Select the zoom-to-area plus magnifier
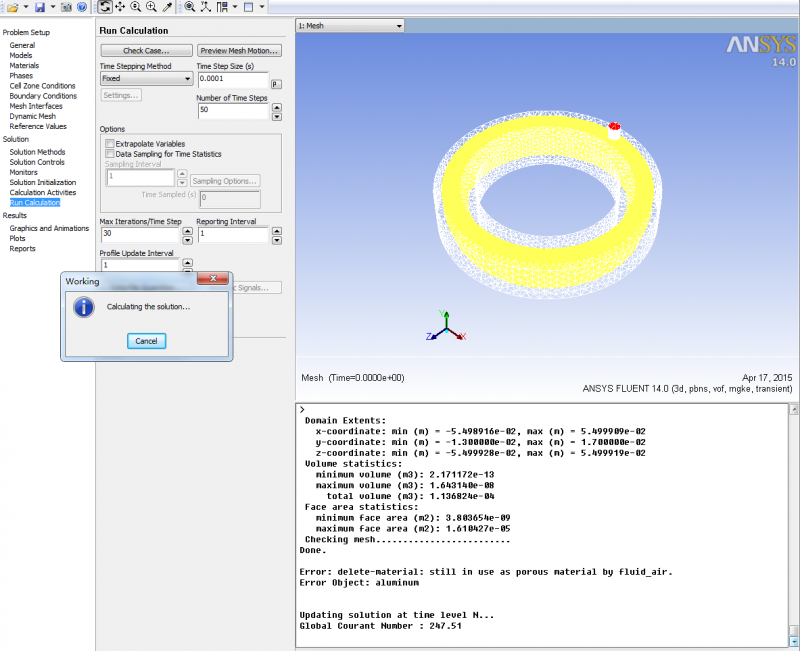 point(152,7)
